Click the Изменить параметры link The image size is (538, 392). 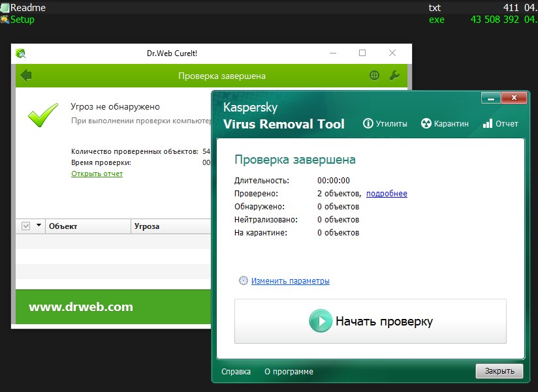point(291,280)
